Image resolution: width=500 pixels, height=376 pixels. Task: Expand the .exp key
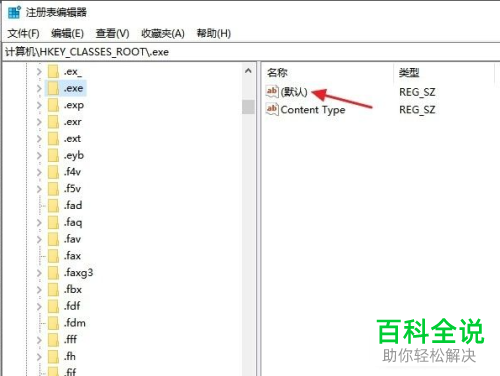tap(39, 105)
